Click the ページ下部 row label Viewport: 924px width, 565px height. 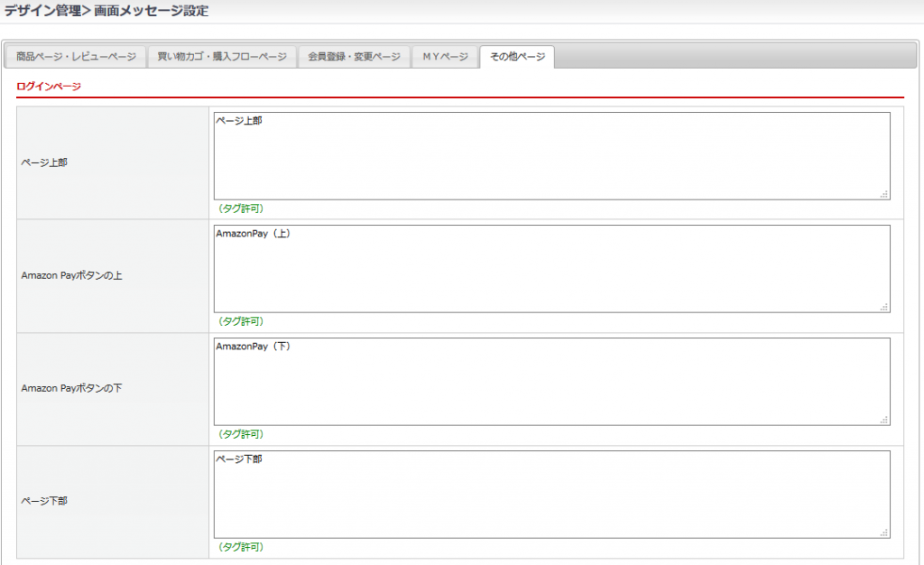pyautogui.click(x=44, y=501)
